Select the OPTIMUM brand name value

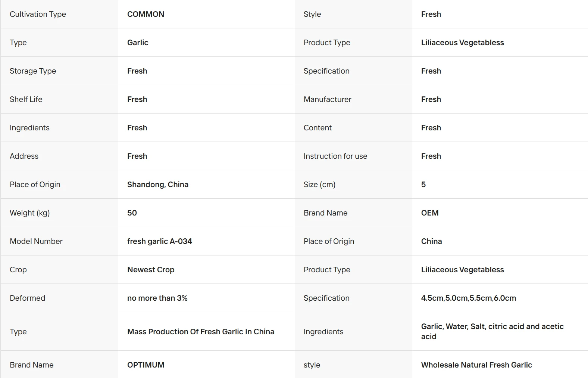(146, 365)
